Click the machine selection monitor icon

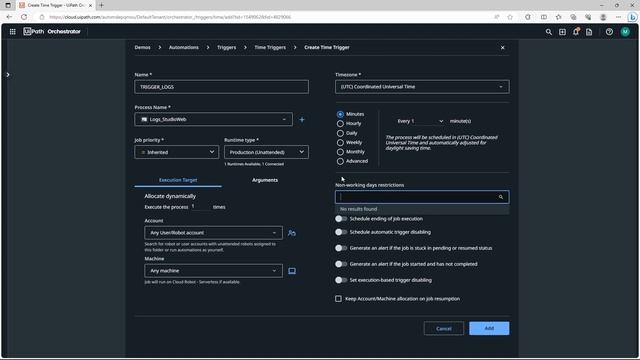coord(292,271)
